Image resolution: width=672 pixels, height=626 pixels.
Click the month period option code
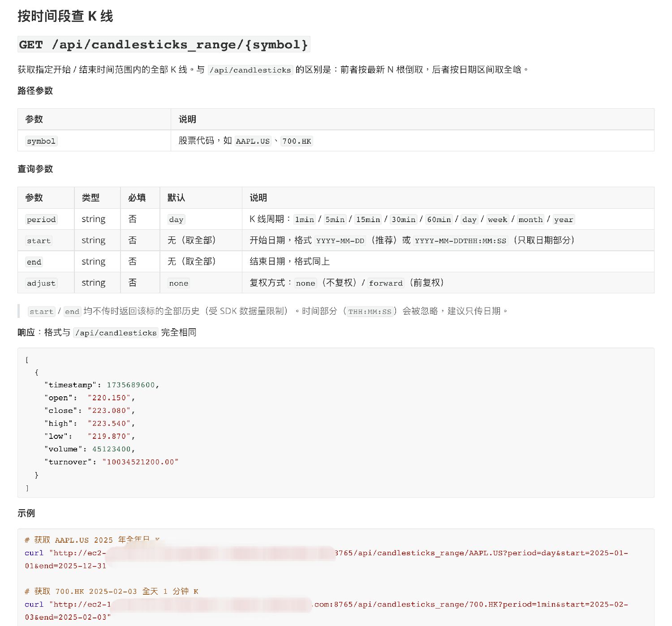pyautogui.click(x=530, y=219)
